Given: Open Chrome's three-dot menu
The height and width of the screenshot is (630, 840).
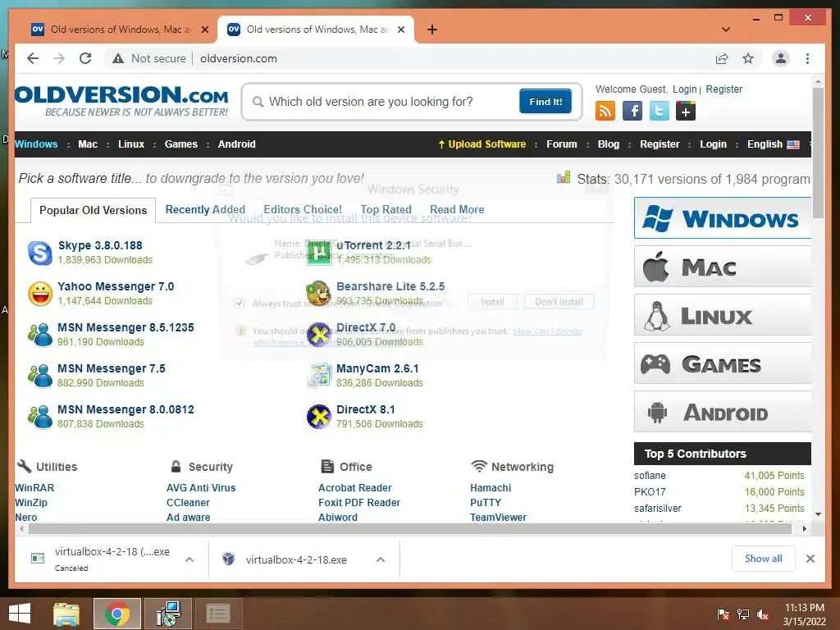Looking at the screenshot, I should pyautogui.click(x=807, y=58).
